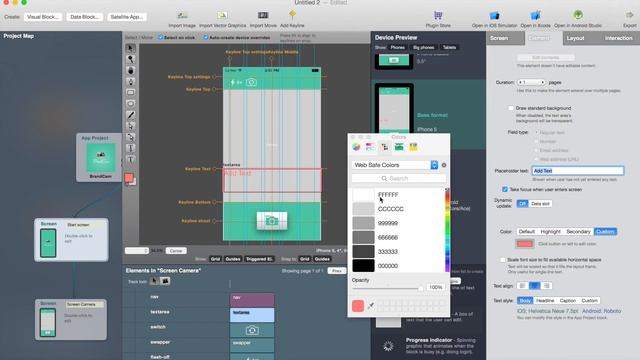Viewport: 640px width, 360px height.
Task: Select the Regular text field type radio
Action: pyautogui.click(x=537, y=133)
